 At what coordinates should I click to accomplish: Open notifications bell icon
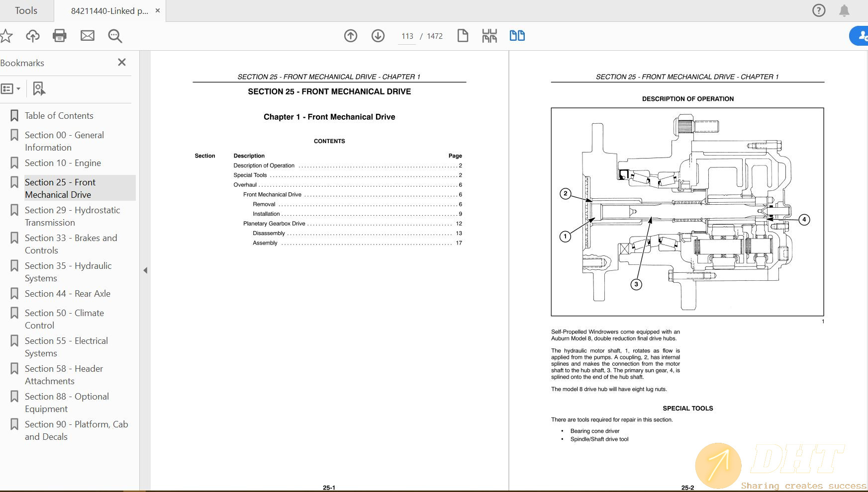point(844,10)
